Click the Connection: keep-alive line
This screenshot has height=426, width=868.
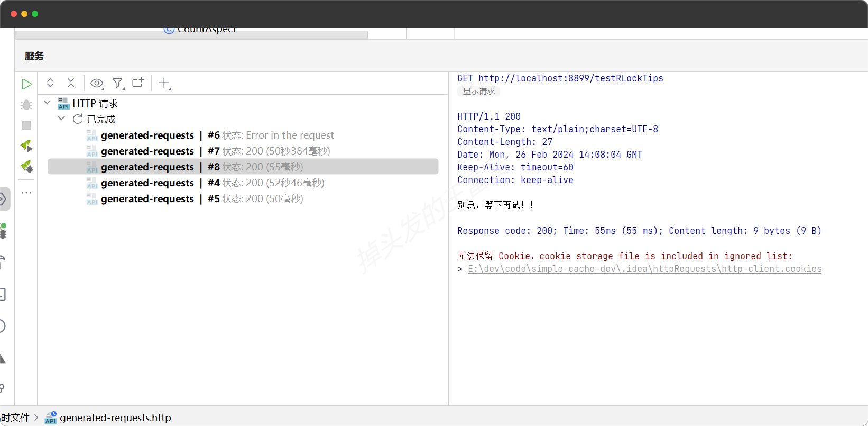[x=515, y=180]
